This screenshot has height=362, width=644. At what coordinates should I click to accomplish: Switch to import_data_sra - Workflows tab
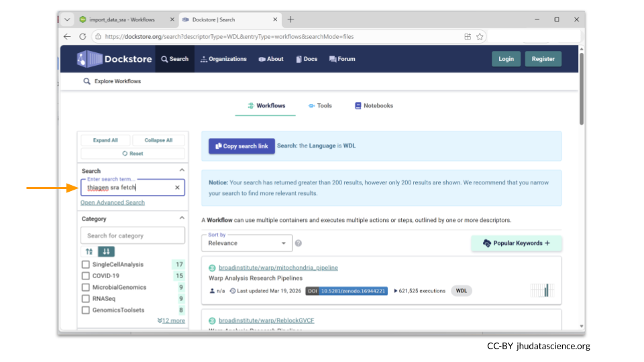click(x=122, y=19)
